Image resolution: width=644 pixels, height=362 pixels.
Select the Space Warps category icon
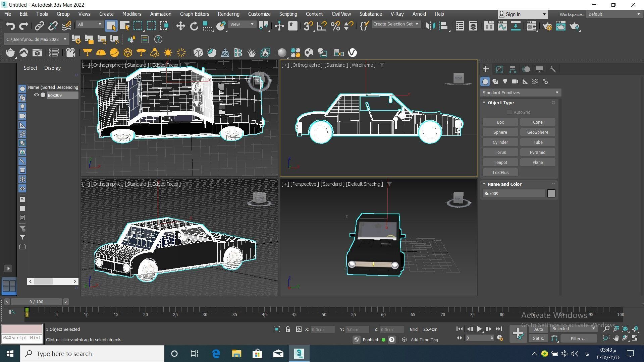(x=535, y=81)
